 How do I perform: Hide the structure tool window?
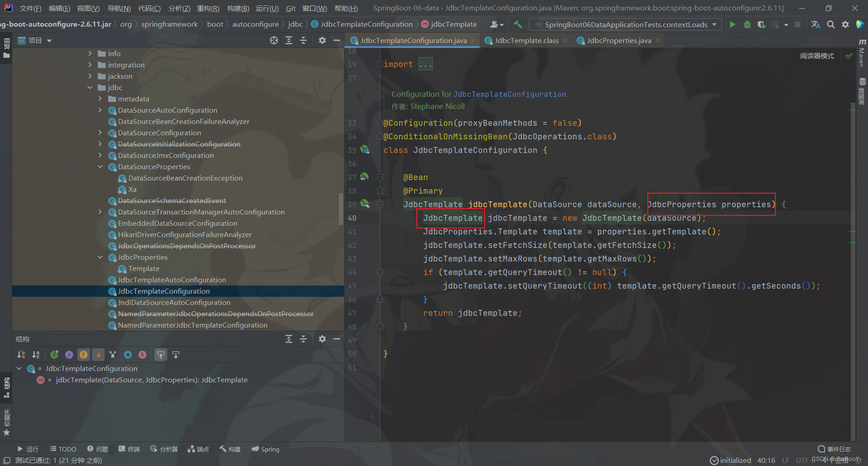point(336,339)
